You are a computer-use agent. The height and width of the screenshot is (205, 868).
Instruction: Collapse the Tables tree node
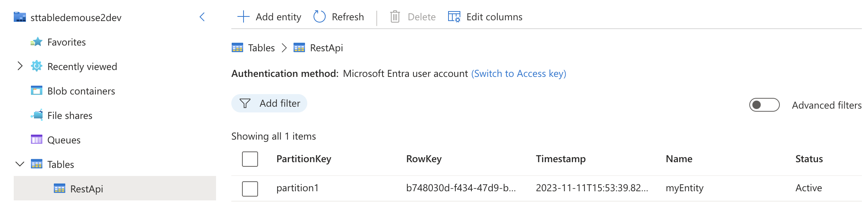(x=20, y=164)
